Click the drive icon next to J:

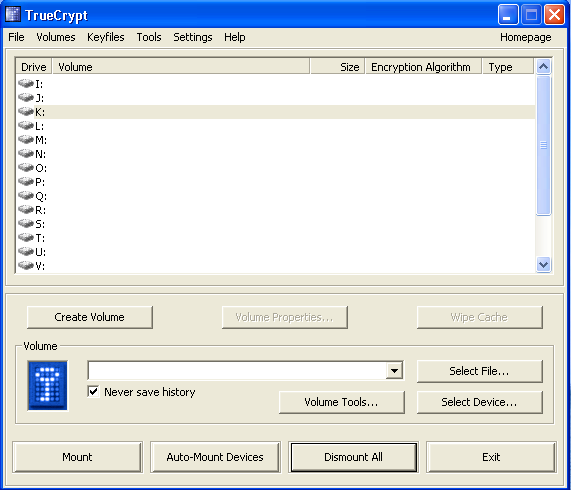26,97
